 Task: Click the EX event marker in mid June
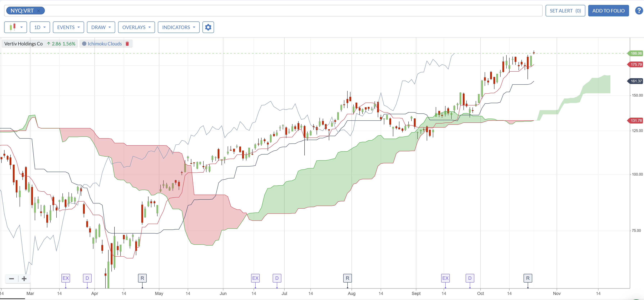click(255, 278)
